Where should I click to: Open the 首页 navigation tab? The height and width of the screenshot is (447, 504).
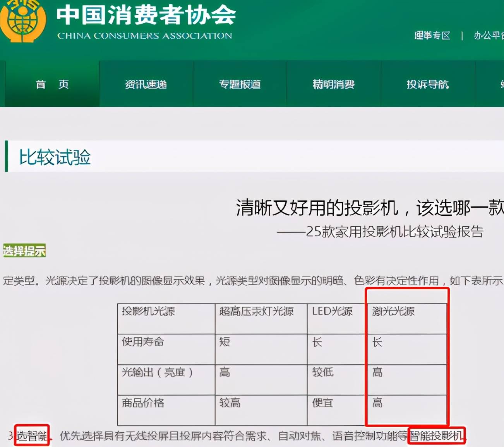52,84
